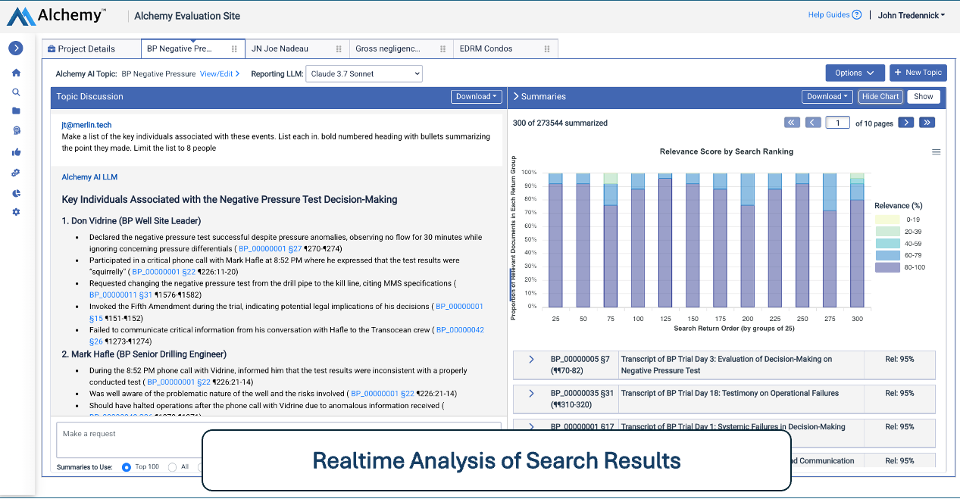Screen dimensions: 960x502
Task: Click the Alchemy AI LLM label
Action: 89,177
